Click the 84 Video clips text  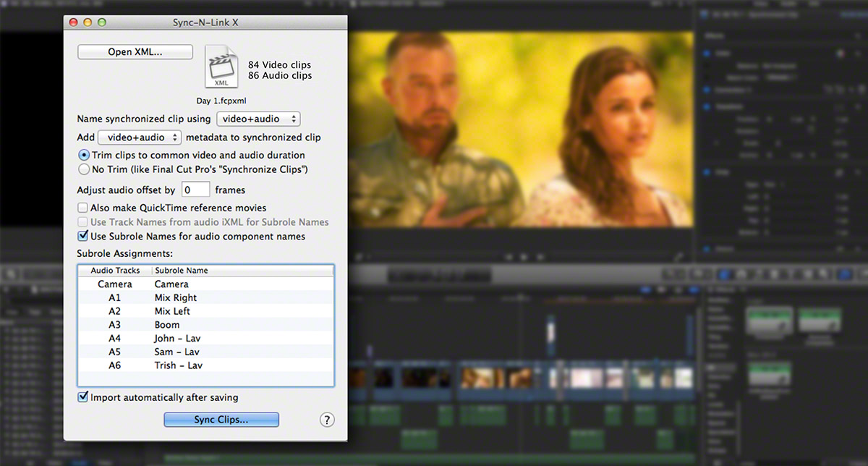point(279,64)
